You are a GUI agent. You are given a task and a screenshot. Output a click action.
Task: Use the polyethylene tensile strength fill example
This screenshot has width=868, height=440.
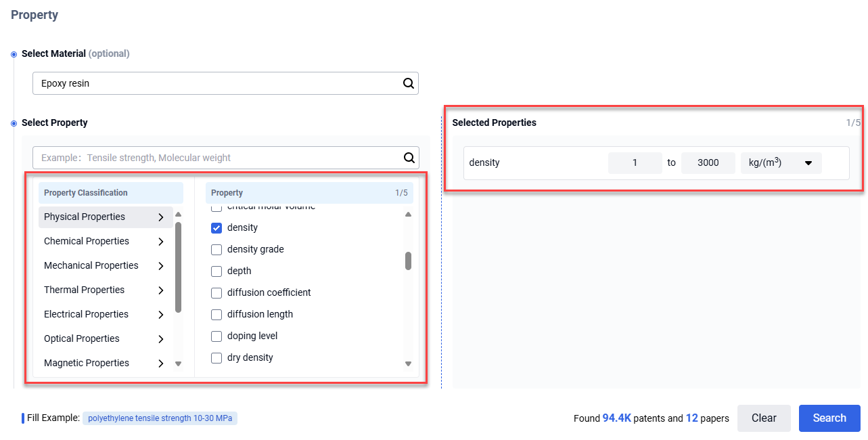click(x=160, y=418)
